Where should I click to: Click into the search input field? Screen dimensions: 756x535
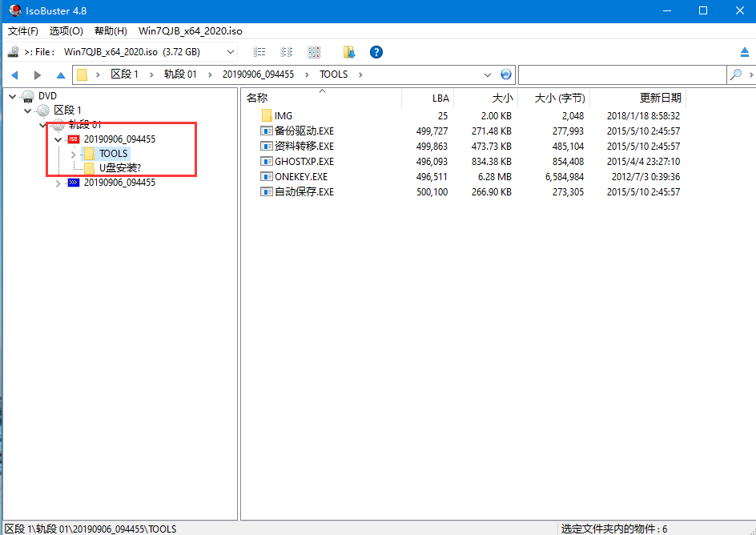click(x=622, y=74)
